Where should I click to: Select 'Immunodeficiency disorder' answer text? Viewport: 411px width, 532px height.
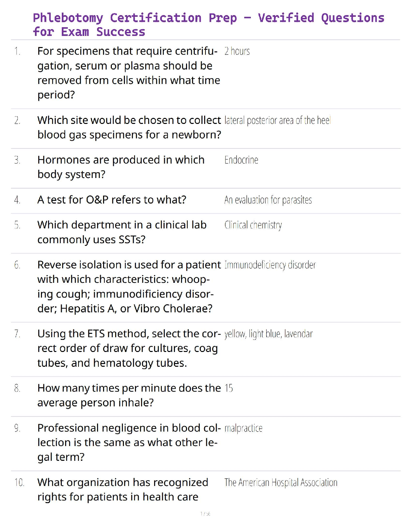point(270,265)
